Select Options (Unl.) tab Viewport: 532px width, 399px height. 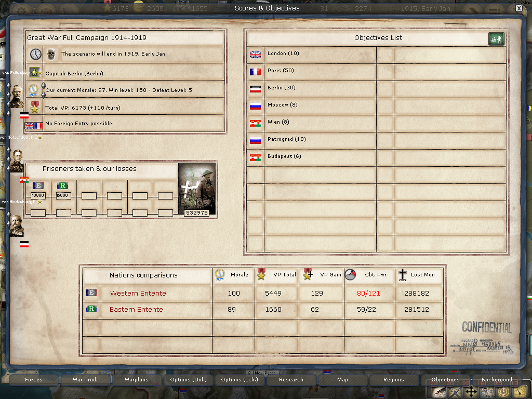pos(188,380)
